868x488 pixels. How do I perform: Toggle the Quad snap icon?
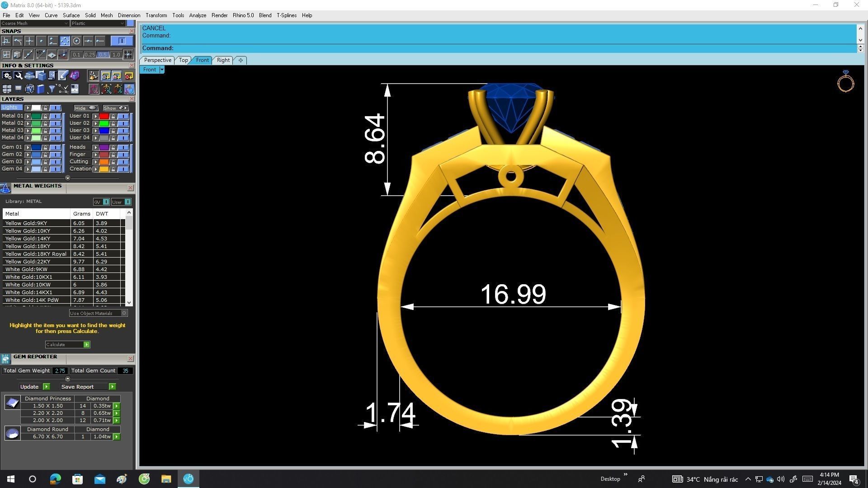[65, 41]
